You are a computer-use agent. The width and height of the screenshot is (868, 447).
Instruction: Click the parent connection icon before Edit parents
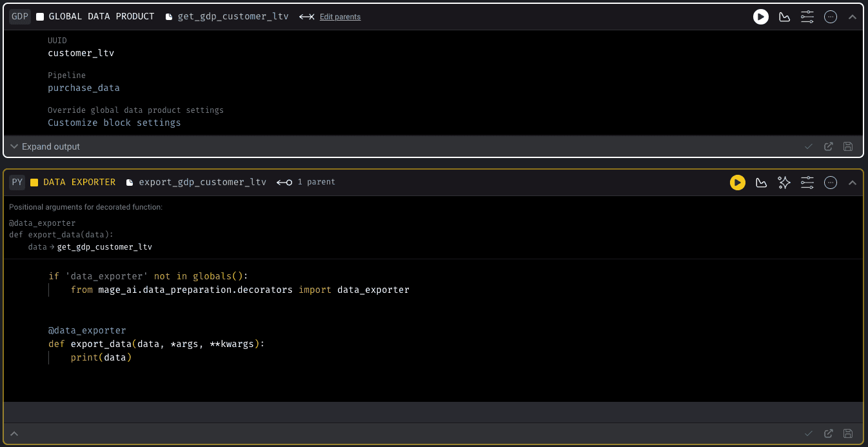pyautogui.click(x=307, y=17)
